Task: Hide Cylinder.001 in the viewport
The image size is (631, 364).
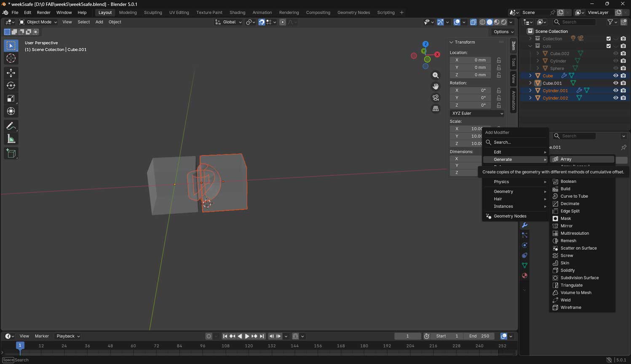Action: pos(615,91)
